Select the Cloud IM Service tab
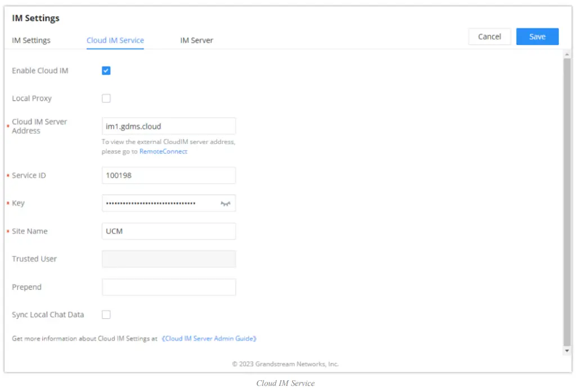Image resolution: width=579 pixels, height=392 pixels. 115,40
